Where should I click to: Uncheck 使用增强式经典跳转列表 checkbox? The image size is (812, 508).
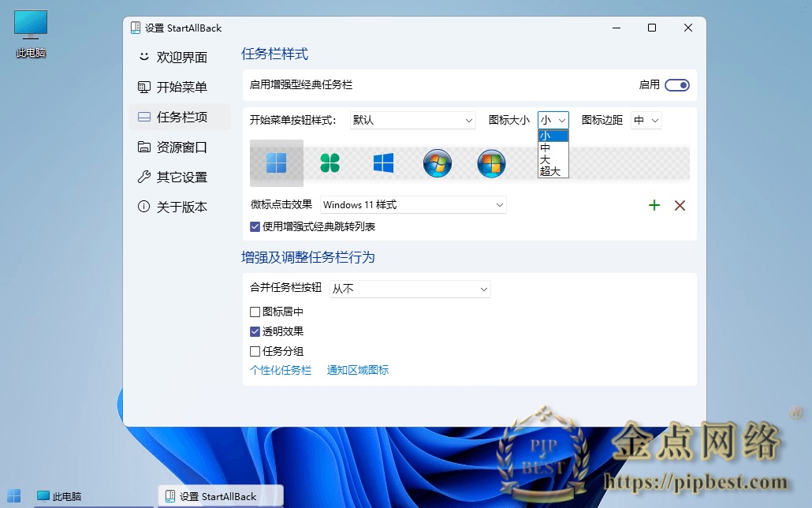pyautogui.click(x=255, y=226)
